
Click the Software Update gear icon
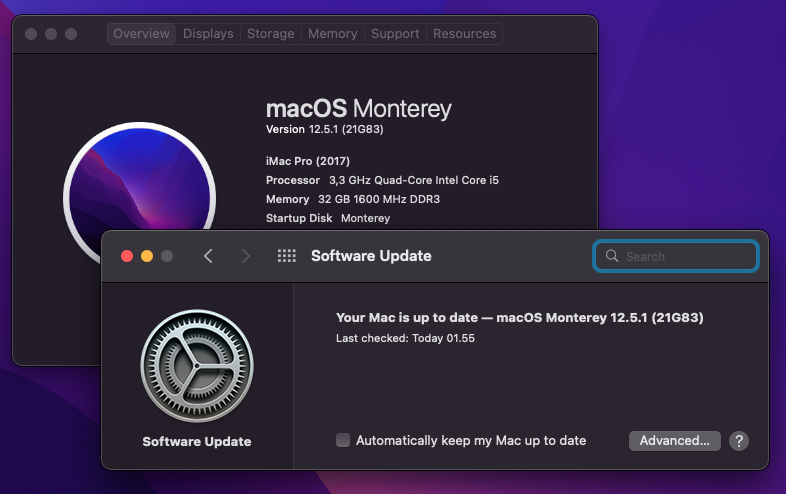(197, 366)
